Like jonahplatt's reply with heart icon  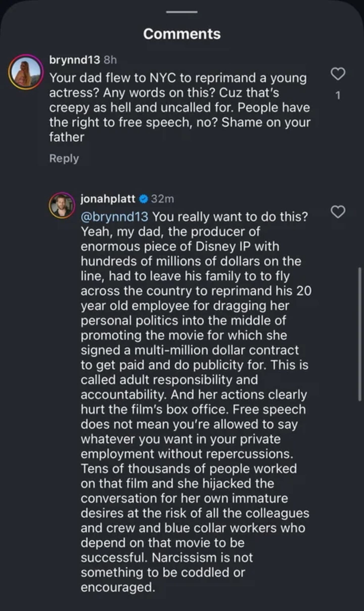(x=338, y=212)
